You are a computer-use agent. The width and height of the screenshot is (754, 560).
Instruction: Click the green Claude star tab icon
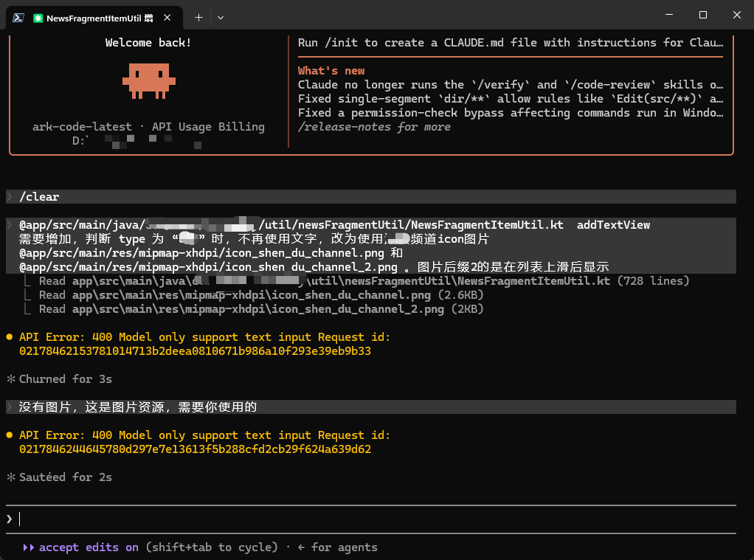(x=38, y=18)
